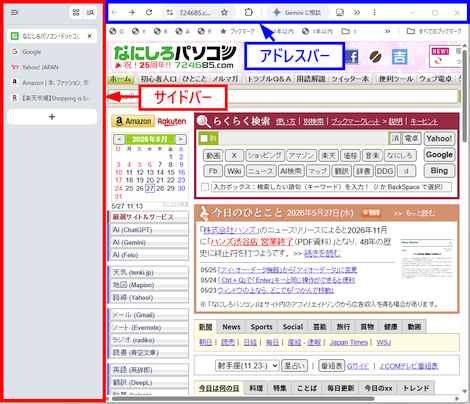470x404 pixels.
Task: Open the トラブルQ&A navigation item
Action: click(269, 79)
